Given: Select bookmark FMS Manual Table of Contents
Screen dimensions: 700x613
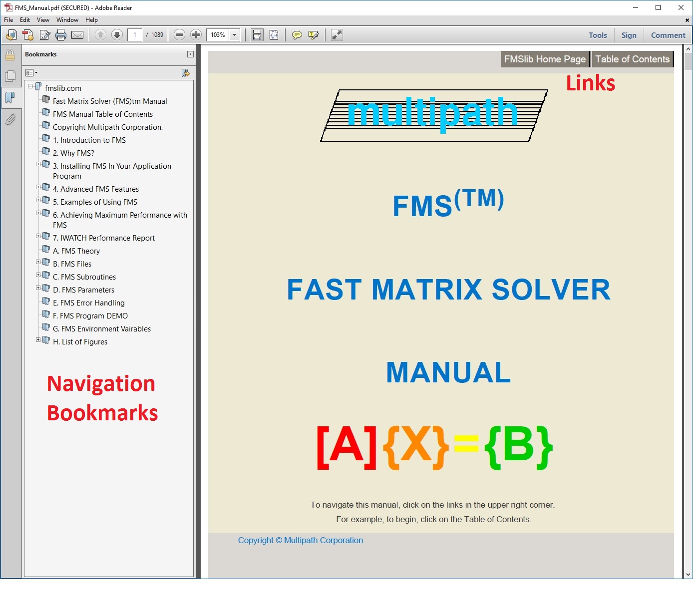Looking at the screenshot, I should tap(103, 114).
